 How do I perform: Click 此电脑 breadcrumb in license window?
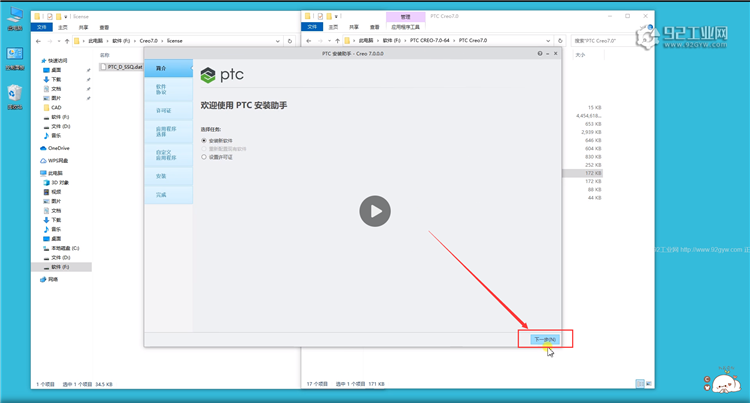click(x=95, y=41)
